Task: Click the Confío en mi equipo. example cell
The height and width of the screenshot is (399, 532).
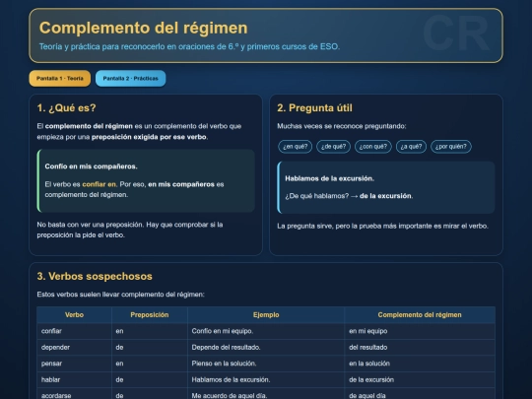Action: (266, 331)
